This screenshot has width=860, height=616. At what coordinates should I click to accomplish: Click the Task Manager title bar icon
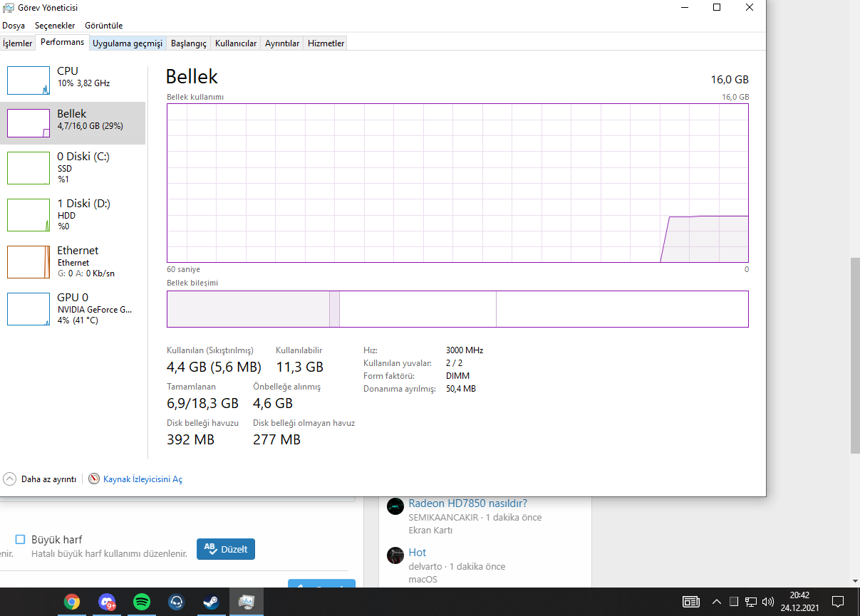(9, 8)
